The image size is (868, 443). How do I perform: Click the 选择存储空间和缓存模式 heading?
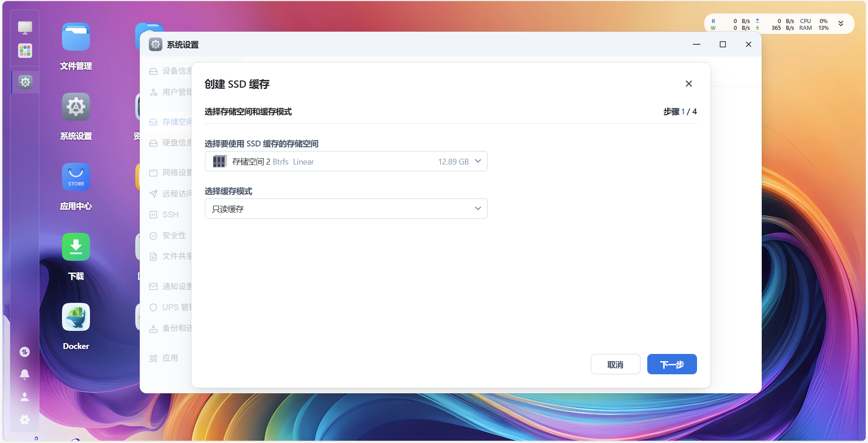[248, 112]
